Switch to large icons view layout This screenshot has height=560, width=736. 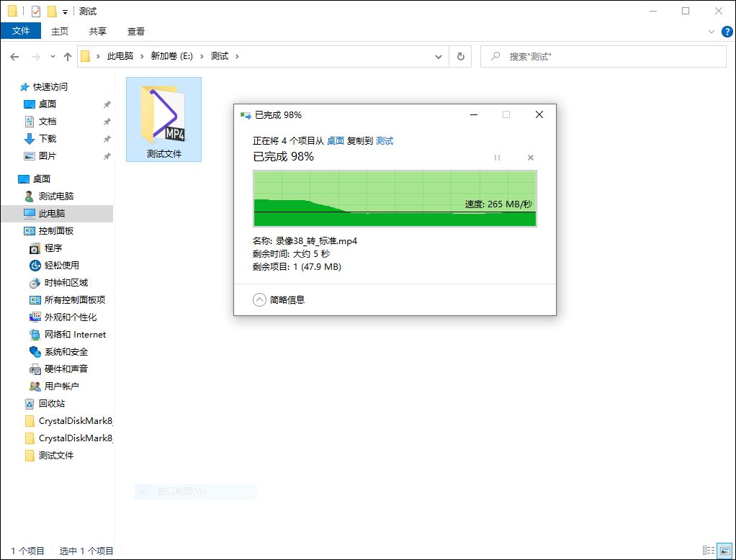(x=724, y=551)
